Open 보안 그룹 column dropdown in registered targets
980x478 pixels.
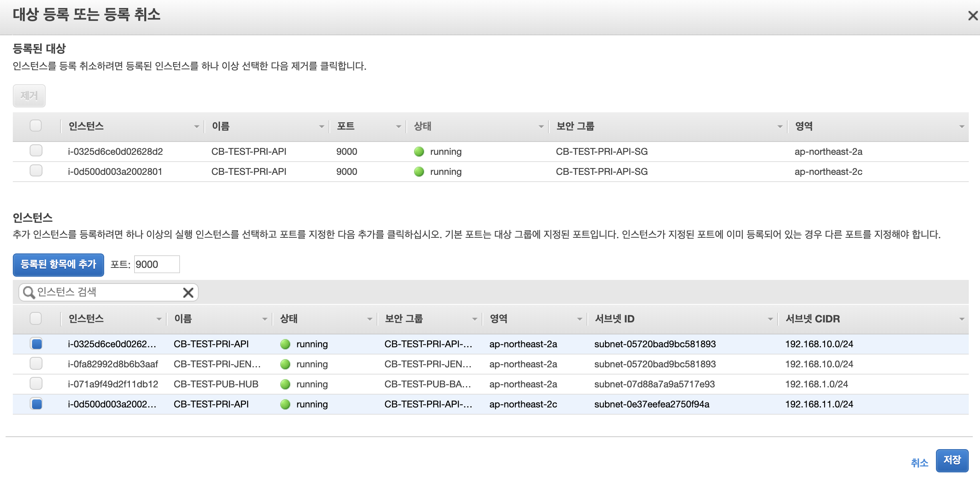pyautogui.click(x=780, y=127)
